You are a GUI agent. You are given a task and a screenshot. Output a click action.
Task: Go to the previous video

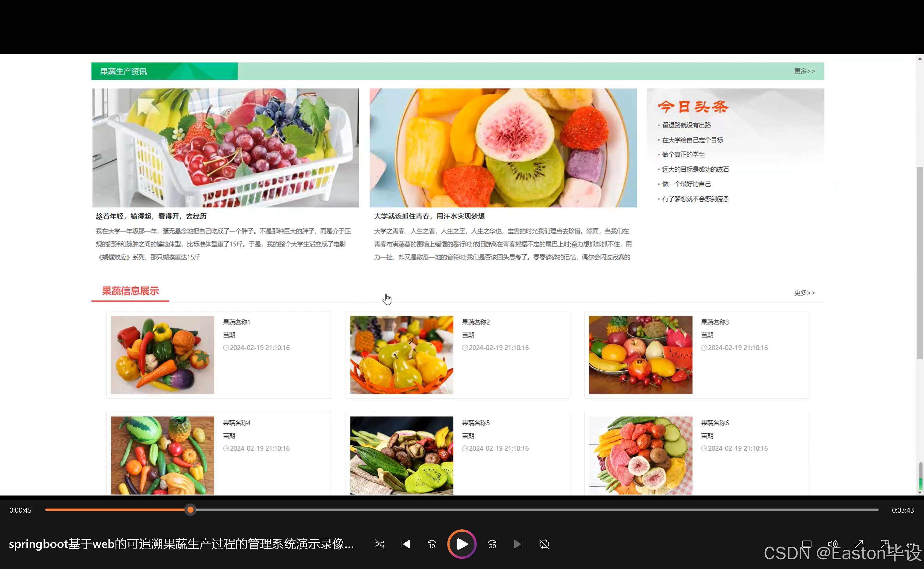point(405,544)
